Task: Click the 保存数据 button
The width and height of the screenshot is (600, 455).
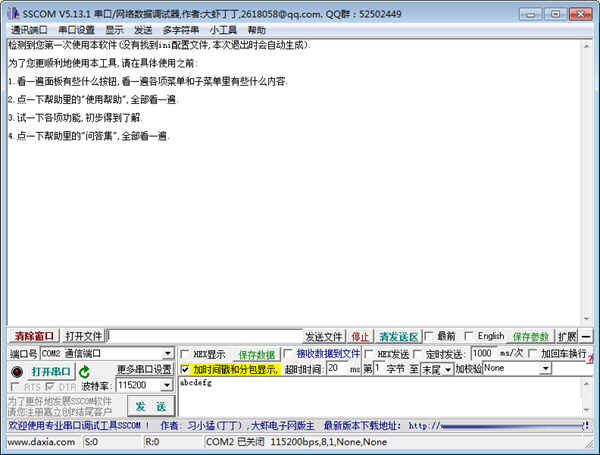Action: (256, 354)
